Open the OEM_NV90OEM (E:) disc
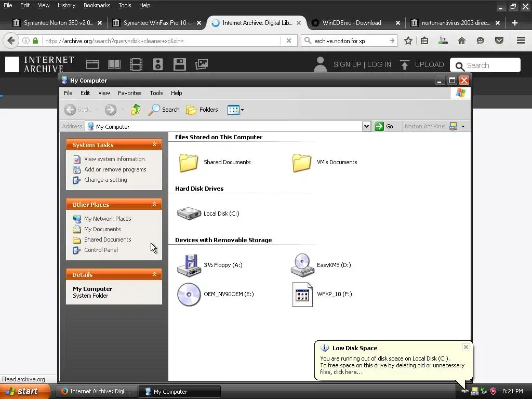Image resolution: width=532 pixels, height=399 pixels. pos(189,294)
